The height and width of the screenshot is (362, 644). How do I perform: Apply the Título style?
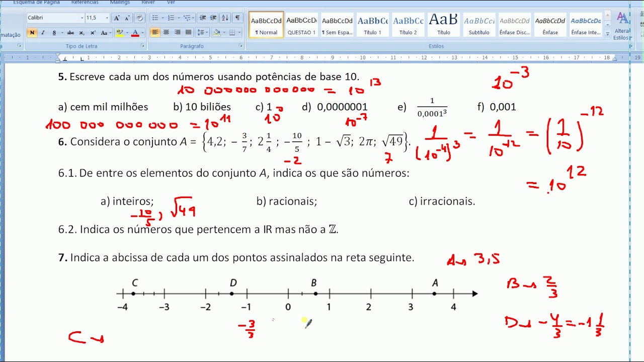pos(443,25)
